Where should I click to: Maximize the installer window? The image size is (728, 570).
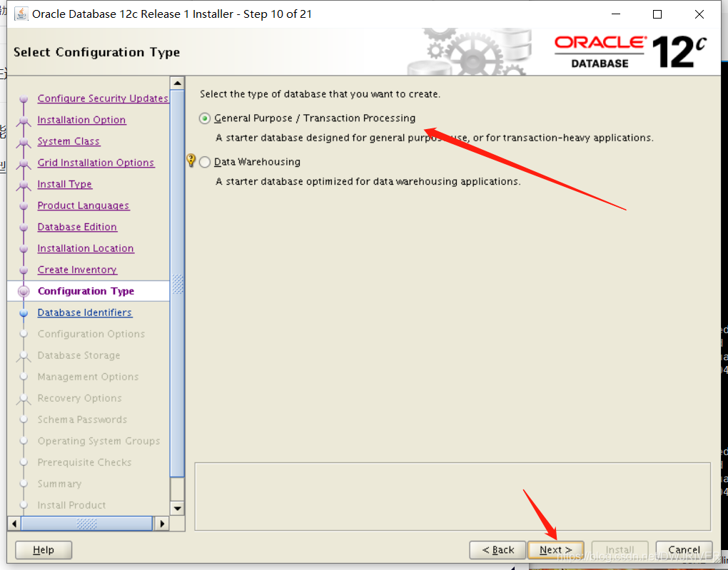tap(657, 14)
